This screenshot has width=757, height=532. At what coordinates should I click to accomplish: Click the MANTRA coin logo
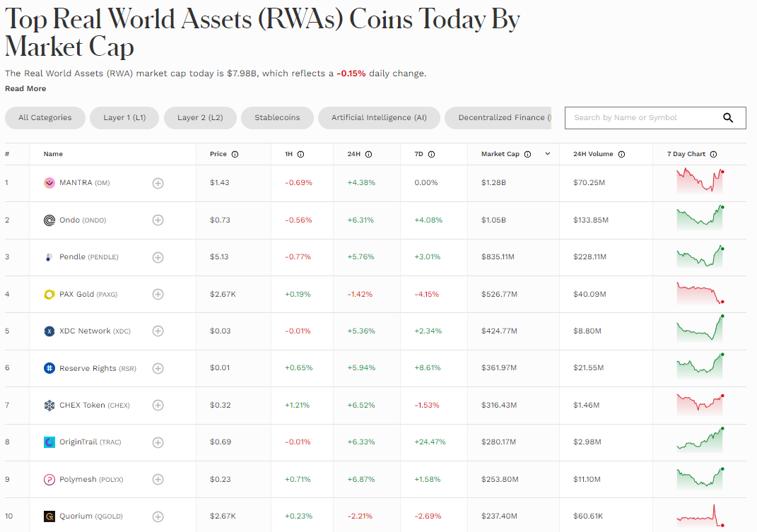click(49, 183)
